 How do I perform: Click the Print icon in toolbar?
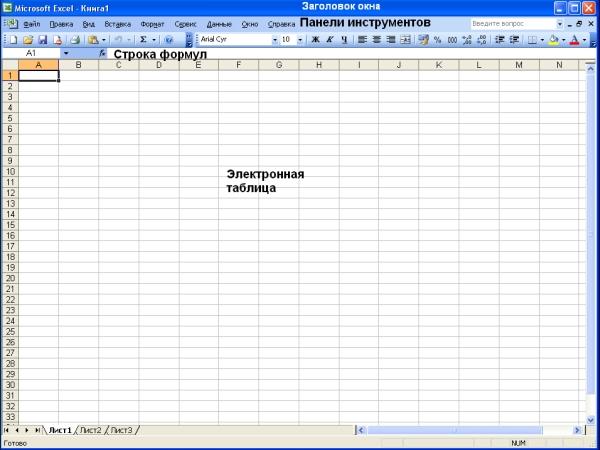point(74,40)
